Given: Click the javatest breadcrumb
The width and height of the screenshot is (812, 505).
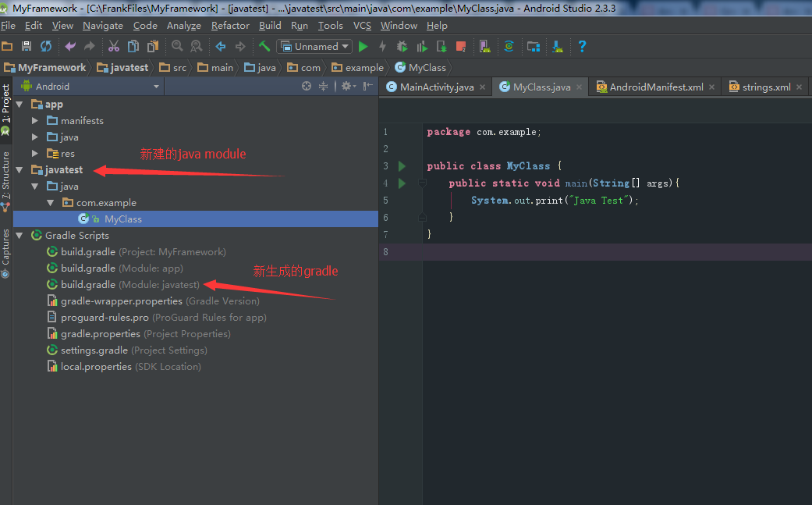Looking at the screenshot, I should (122, 67).
